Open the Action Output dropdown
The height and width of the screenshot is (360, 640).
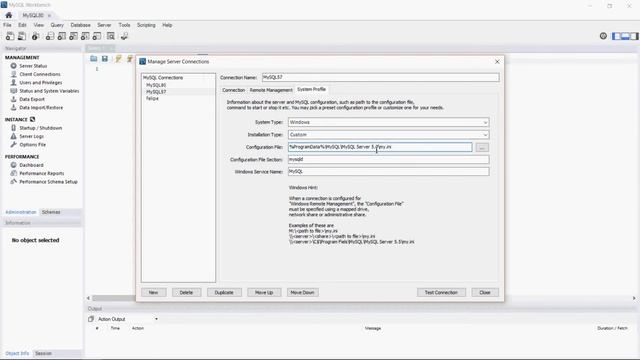coord(156,319)
